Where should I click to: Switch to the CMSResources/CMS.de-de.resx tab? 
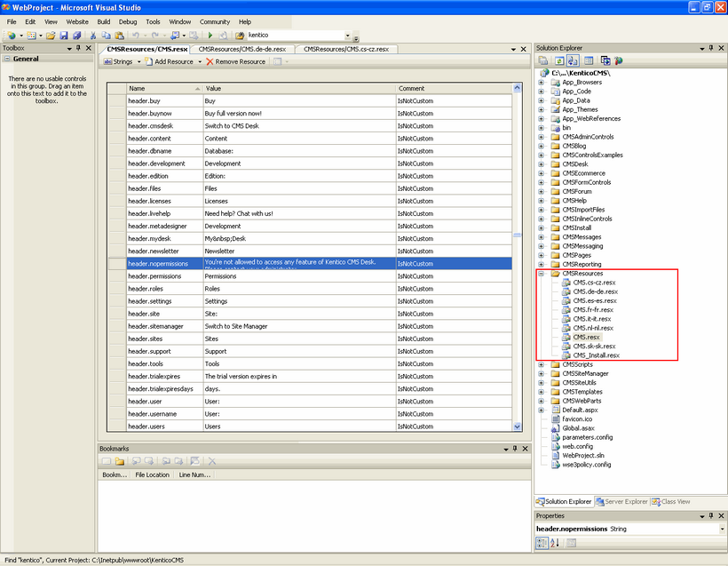[241, 49]
